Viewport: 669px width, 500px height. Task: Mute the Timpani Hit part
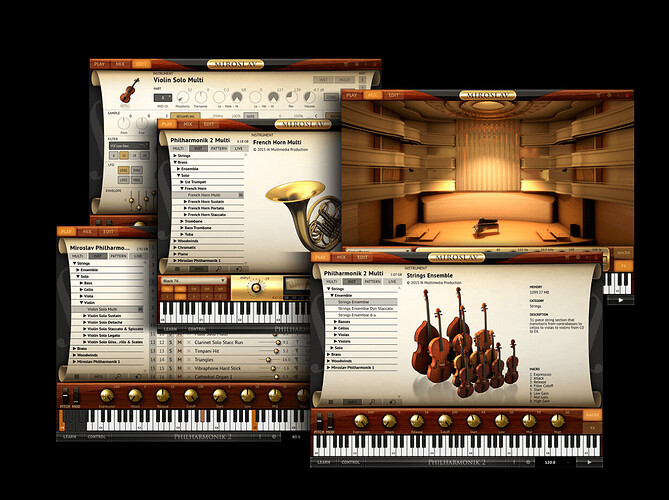[x=179, y=351]
